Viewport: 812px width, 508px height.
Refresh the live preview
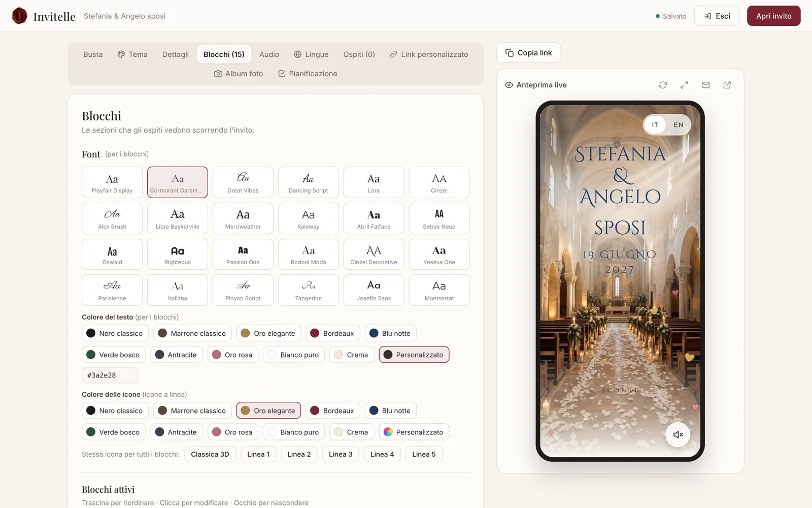(663, 85)
